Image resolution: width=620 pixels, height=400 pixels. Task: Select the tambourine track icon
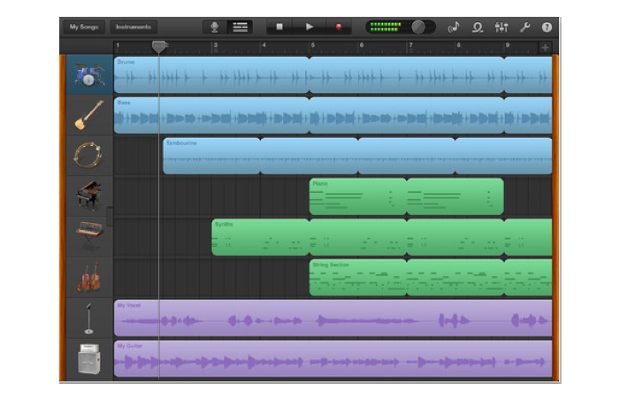coord(89,156)
